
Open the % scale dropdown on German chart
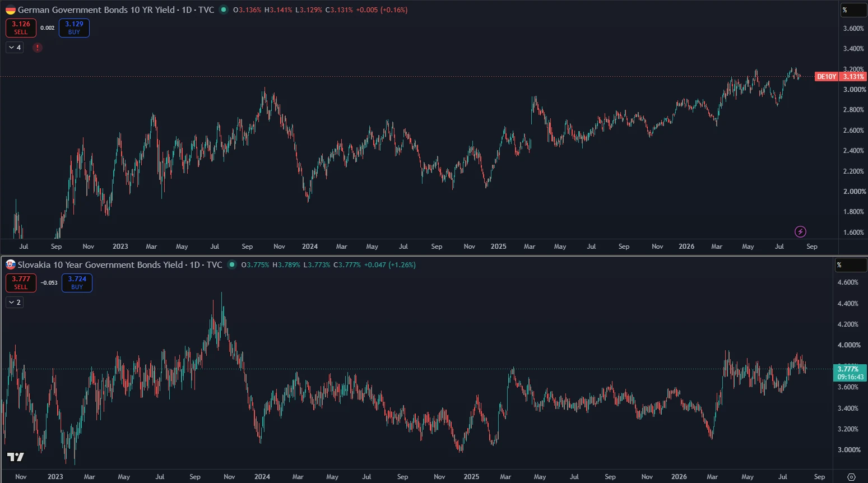point(853,10)
